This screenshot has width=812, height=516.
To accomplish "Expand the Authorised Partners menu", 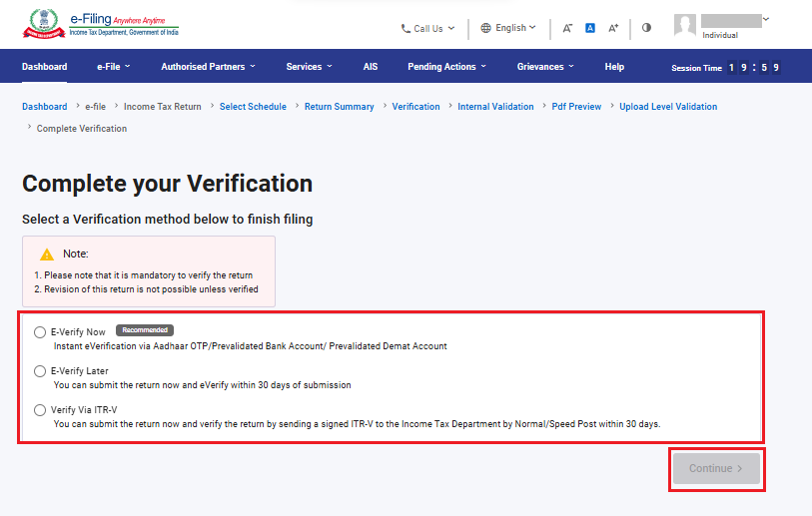I will coord(208,67).
